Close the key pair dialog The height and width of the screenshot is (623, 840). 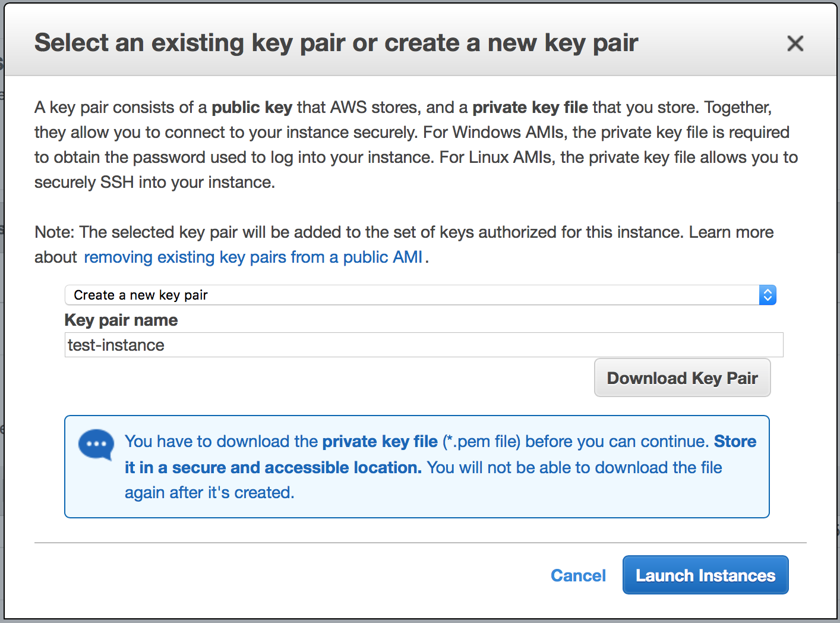(x=795, y=43)
